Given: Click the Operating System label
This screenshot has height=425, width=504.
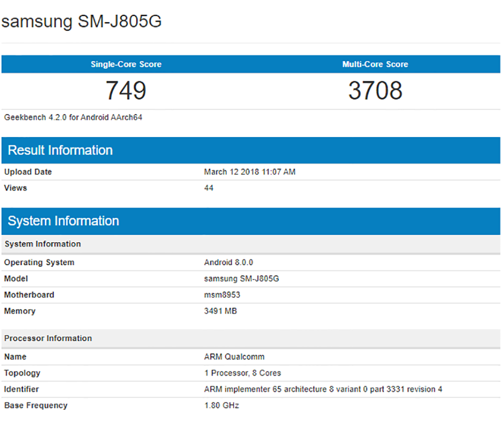Looking at the screenshot, I should tap(39, 263).
